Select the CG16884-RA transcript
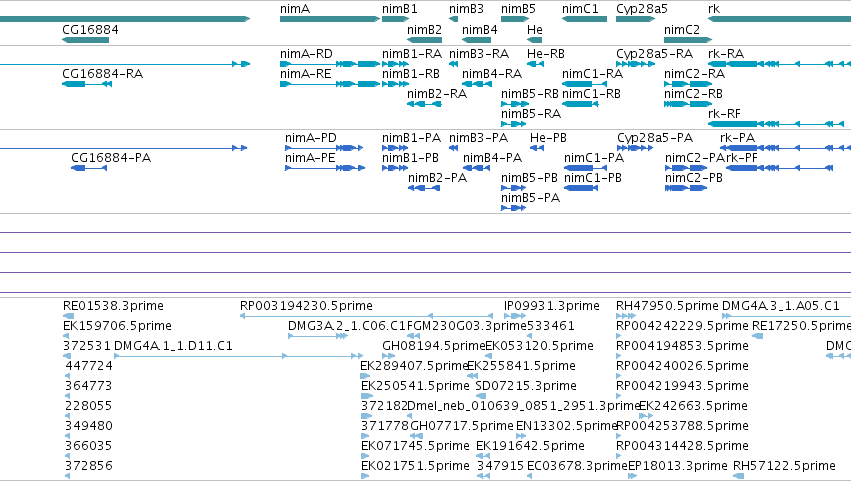The width and height of the screenshot is (851, 481). pos(87,84)
